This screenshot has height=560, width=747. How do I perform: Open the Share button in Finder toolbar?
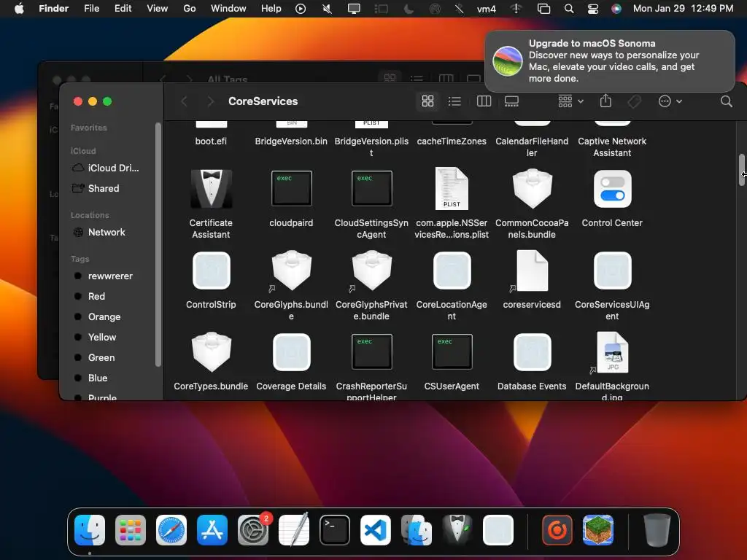point(605,101)
